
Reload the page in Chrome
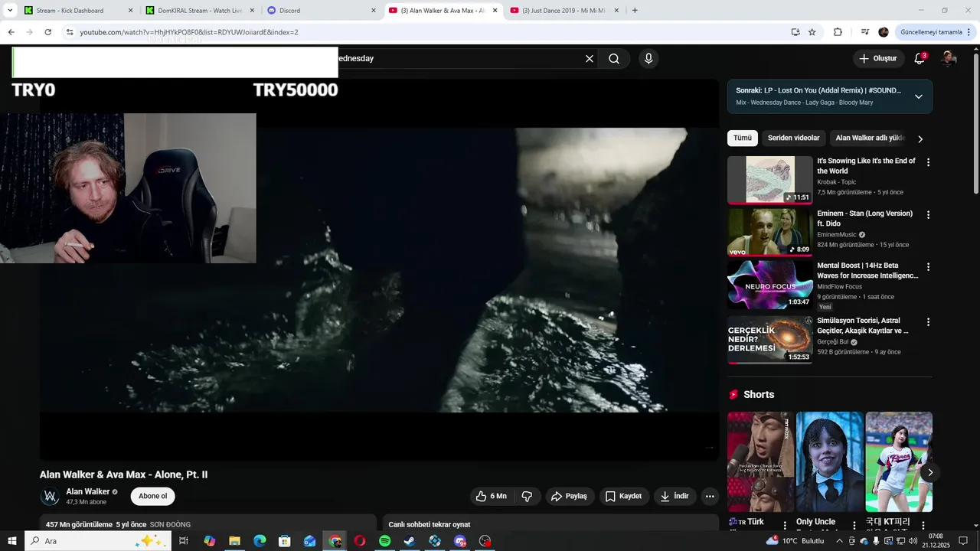[x=47, y=32]
